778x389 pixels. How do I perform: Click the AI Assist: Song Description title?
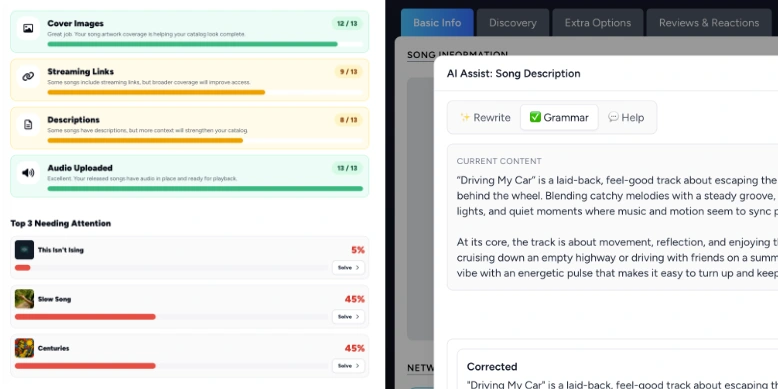point(514,73)
